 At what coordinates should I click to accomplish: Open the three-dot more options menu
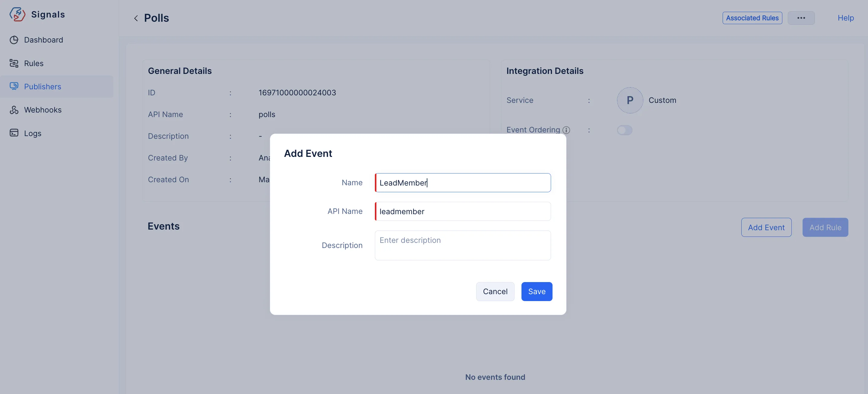(x=801, y=18)
